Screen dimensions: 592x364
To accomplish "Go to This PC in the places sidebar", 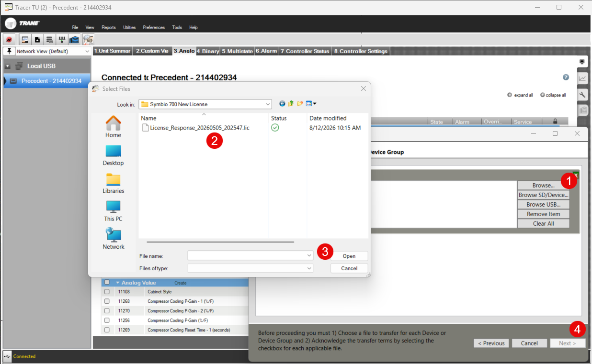I will [113, 211].
